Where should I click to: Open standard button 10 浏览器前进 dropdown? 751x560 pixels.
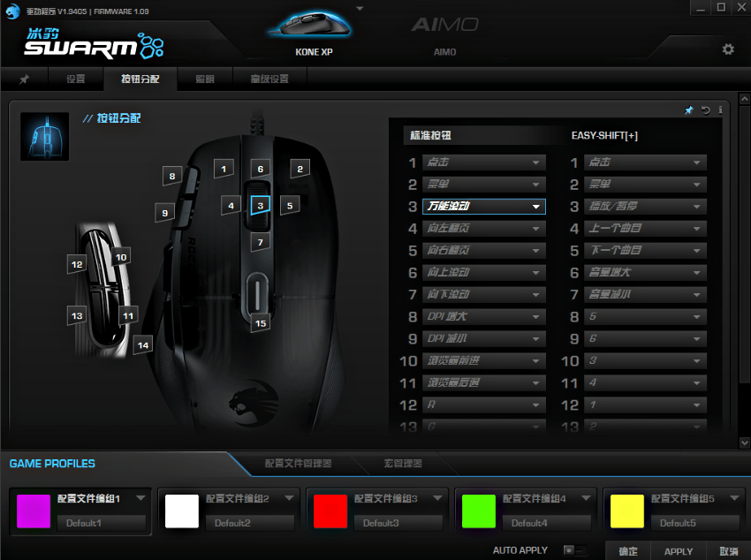484,360
